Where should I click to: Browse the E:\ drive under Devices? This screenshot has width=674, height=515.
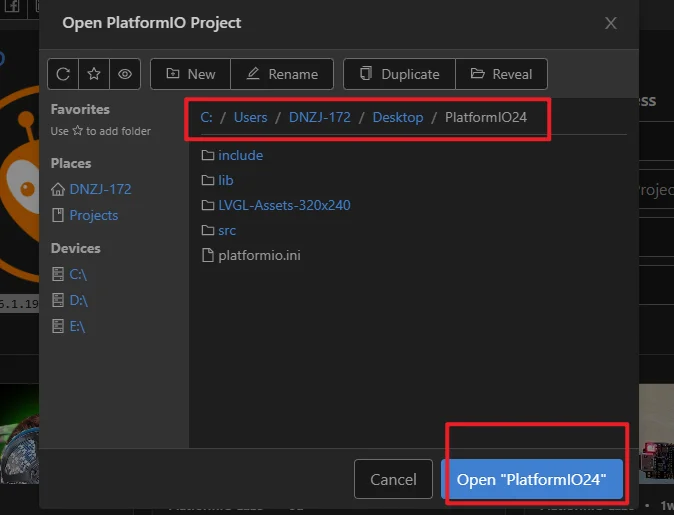click(77, 326)
